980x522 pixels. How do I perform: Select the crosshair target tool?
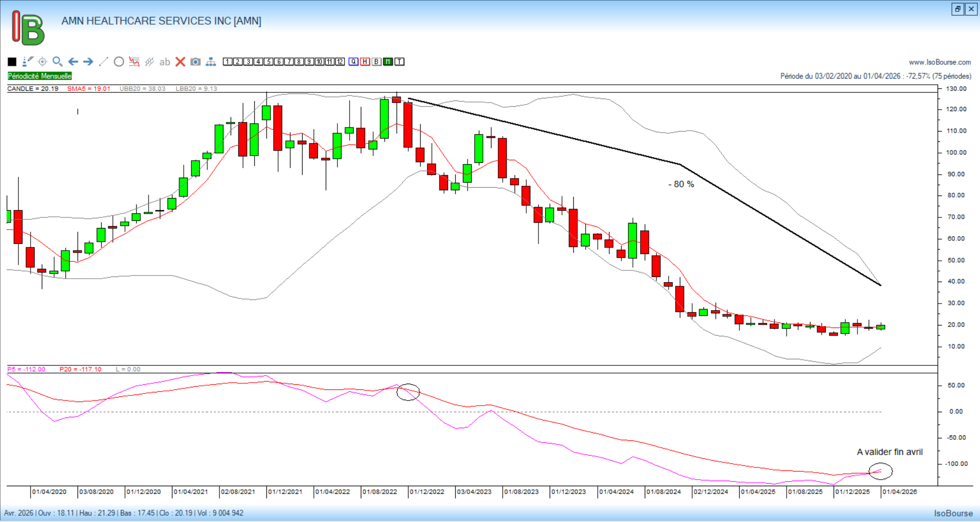(x=42, y=62)
